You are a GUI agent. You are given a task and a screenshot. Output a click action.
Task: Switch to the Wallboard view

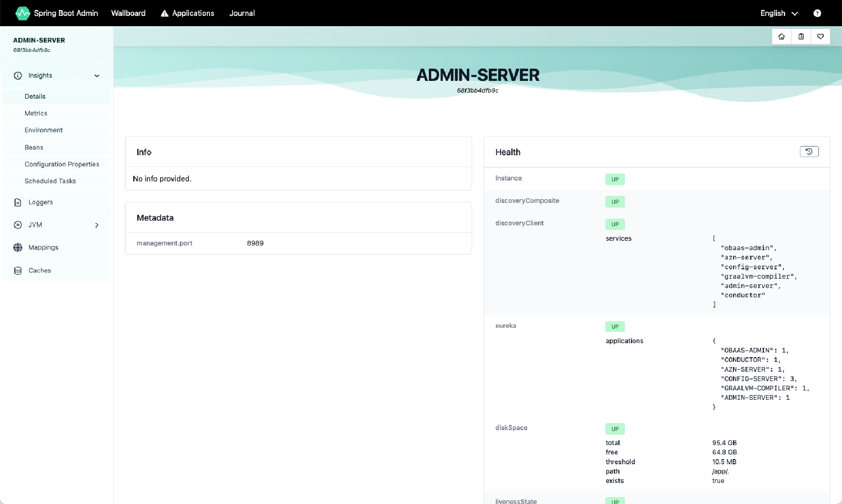128,13
